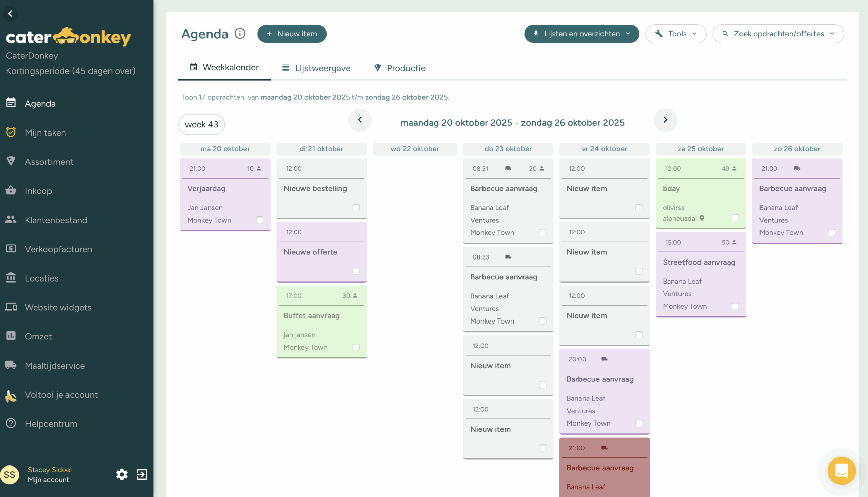Viewport: 868px width, 497px height.
Task: Advance to next week with right arrow
Action: pos(665,120)
